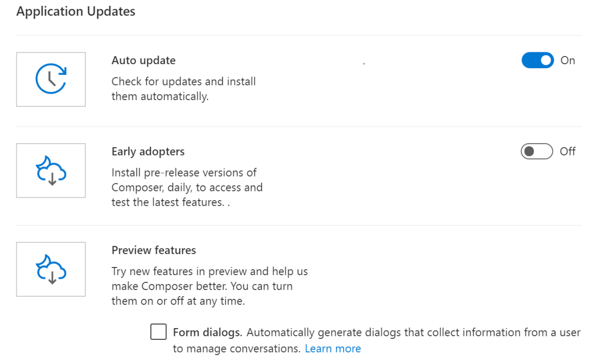Click the icon tile beside Preview features
The width and height of the screenshot is (616, 364).
[x=51, y=269]
